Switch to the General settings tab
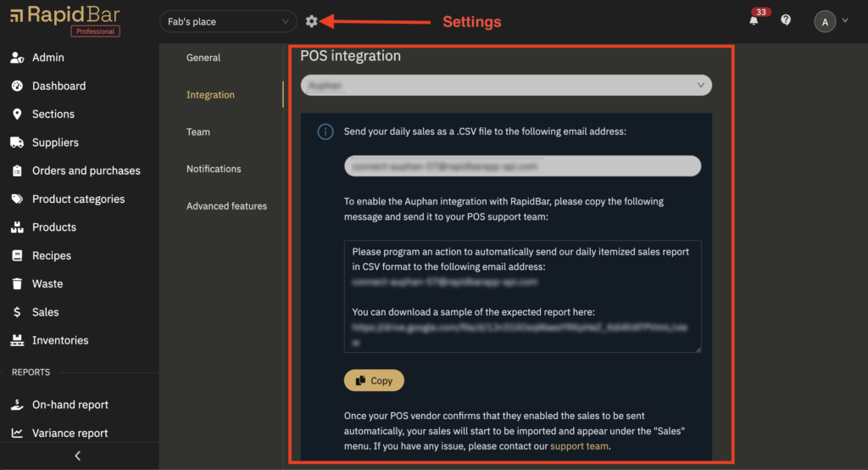 [203, 57]
